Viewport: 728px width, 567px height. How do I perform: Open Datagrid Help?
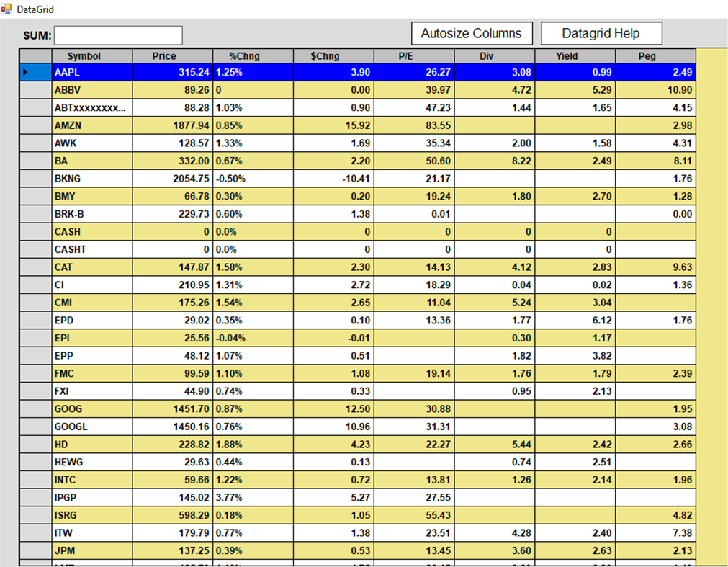tap(601, 33)
